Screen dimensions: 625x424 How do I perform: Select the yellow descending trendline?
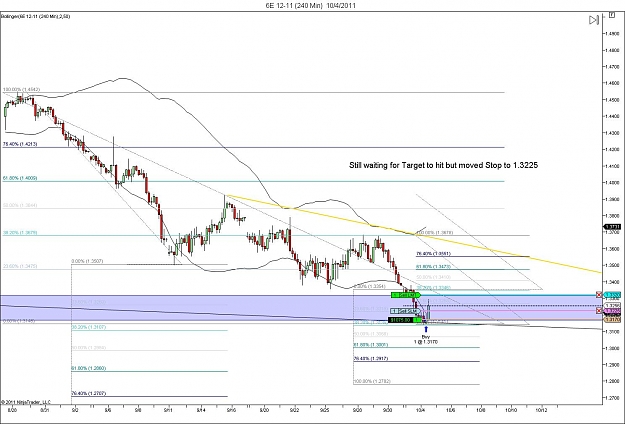[x=413, y=234]
